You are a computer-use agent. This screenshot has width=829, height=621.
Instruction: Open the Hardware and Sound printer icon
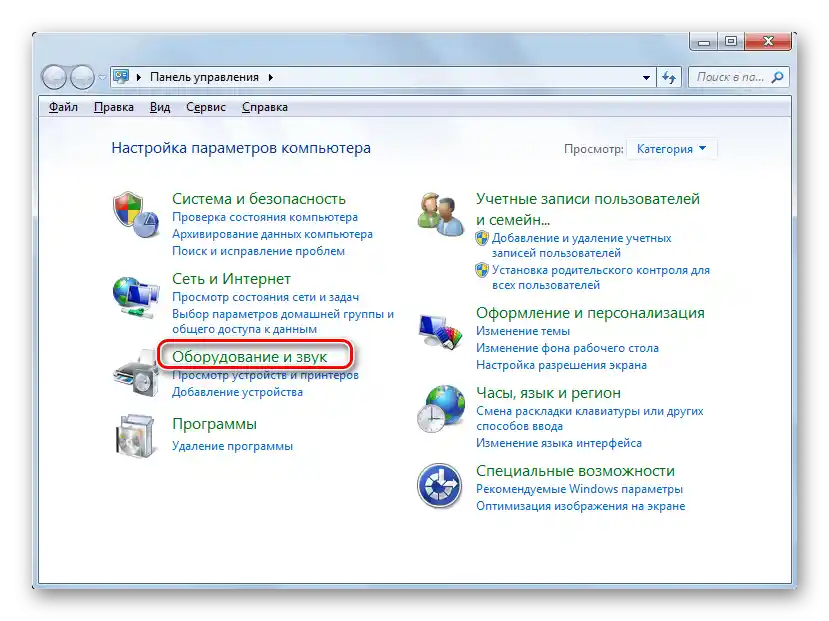tap(136, 375)
